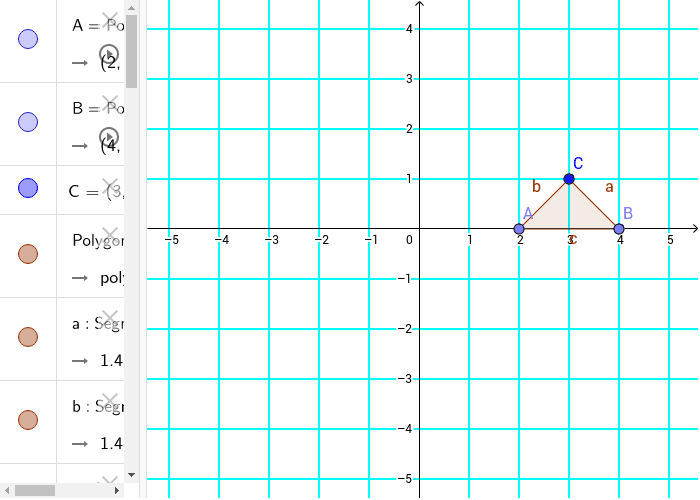This screenshot has width=700, height=500.
Task: Hide point C using its visibility circle
Action: tap(28, 188)
